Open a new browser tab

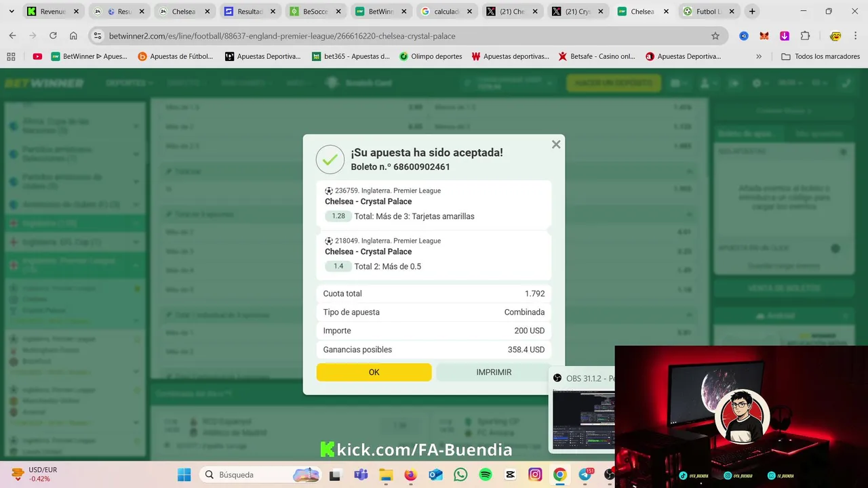(x=752, y=12)
